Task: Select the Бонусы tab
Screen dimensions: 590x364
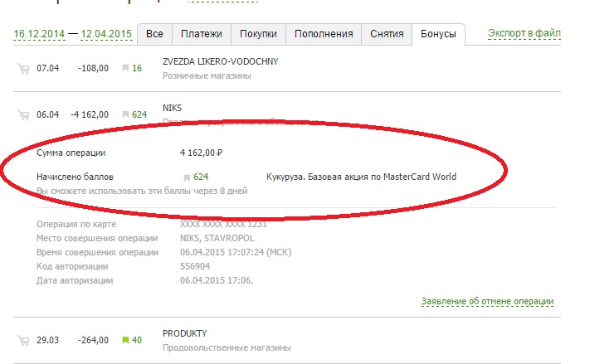Action: [x=440, y=34]
